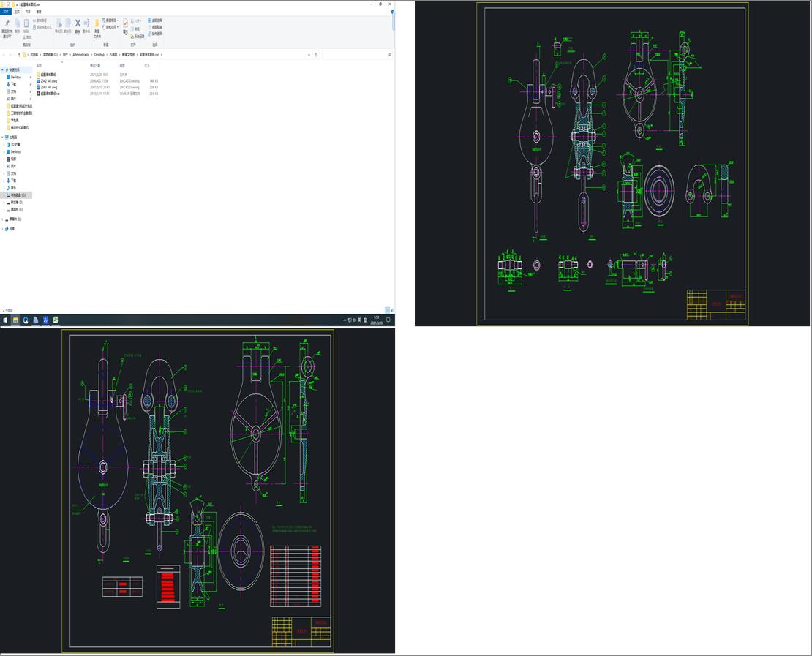Image resolution: width=812 pixels, height=656 pixels.
Task: Switch to the View ribbon tab
Action: pyautogui.click(x=39, y=12)
